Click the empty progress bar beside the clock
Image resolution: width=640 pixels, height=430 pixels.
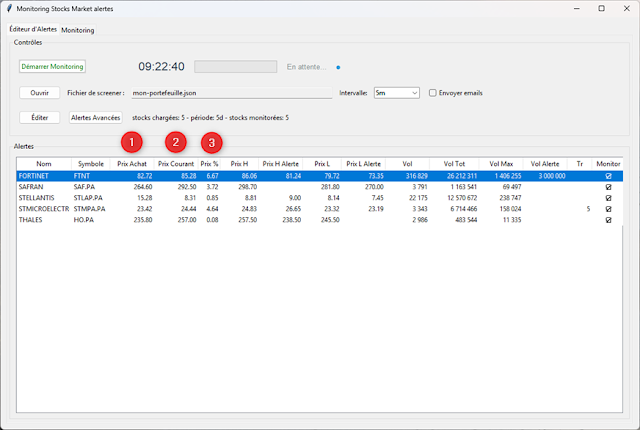click(235, 67)
